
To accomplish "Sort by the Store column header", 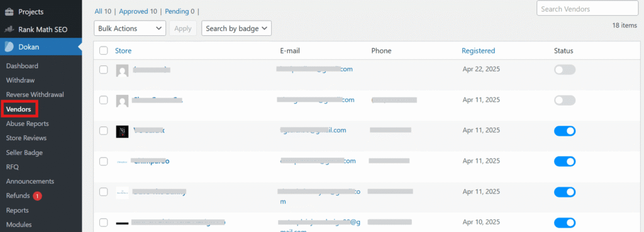I will 123,51.
